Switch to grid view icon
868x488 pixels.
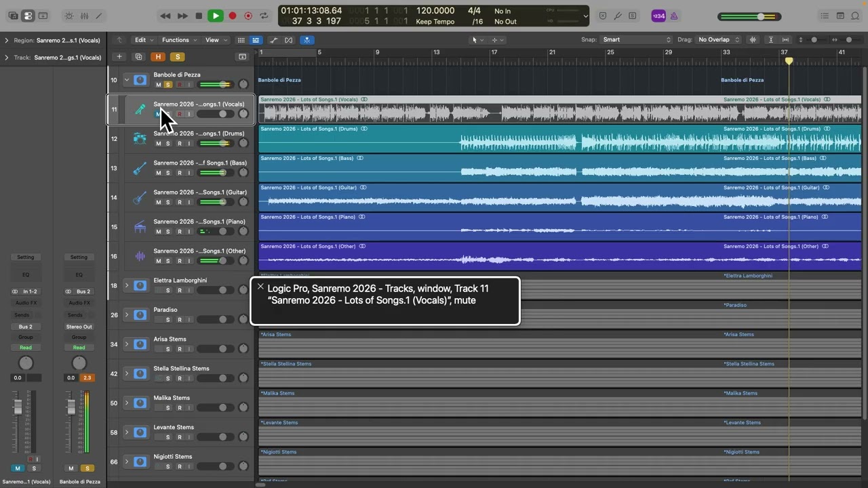[x=241, y=40]
